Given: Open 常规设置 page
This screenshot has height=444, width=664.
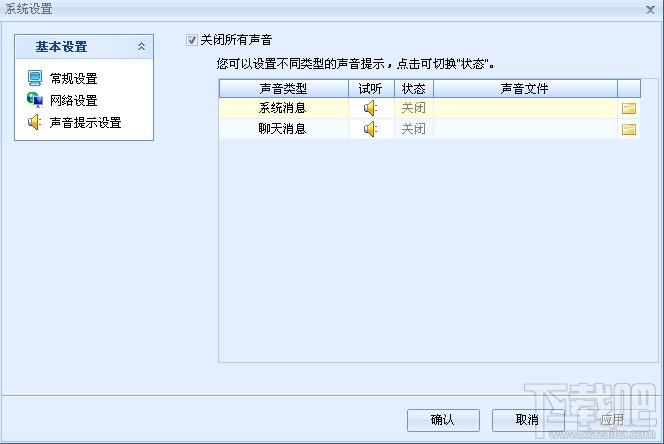Looking at the screenshot, I should pos(74,78).
